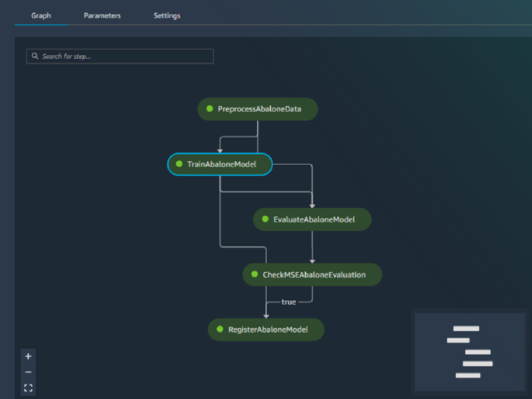Screen dimensions: 532x399
Task: Click green status dot on CheckMSEAbaloneEvaluation
Action: coord(254,274)
